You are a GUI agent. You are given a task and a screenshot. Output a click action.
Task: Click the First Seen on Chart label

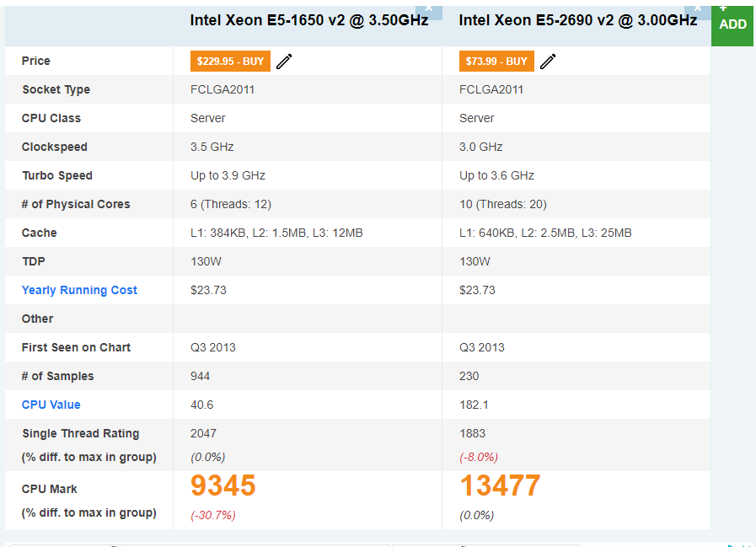pos(76,347)
